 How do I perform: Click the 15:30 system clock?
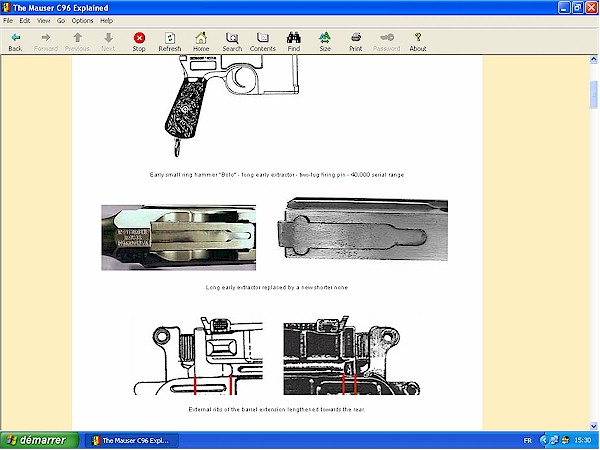pos(582,441)
